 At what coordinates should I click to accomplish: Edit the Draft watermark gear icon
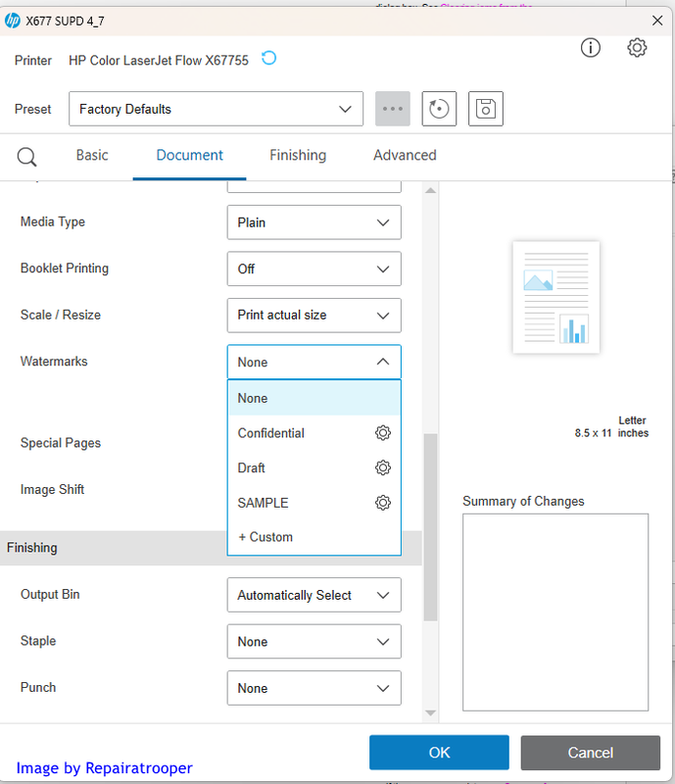pos(382,467)
